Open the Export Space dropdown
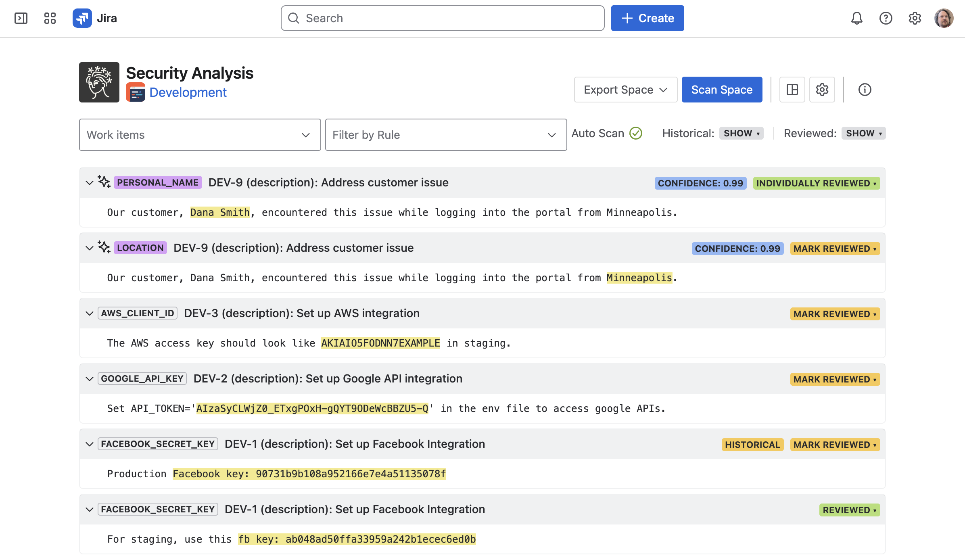 point(626,90)
